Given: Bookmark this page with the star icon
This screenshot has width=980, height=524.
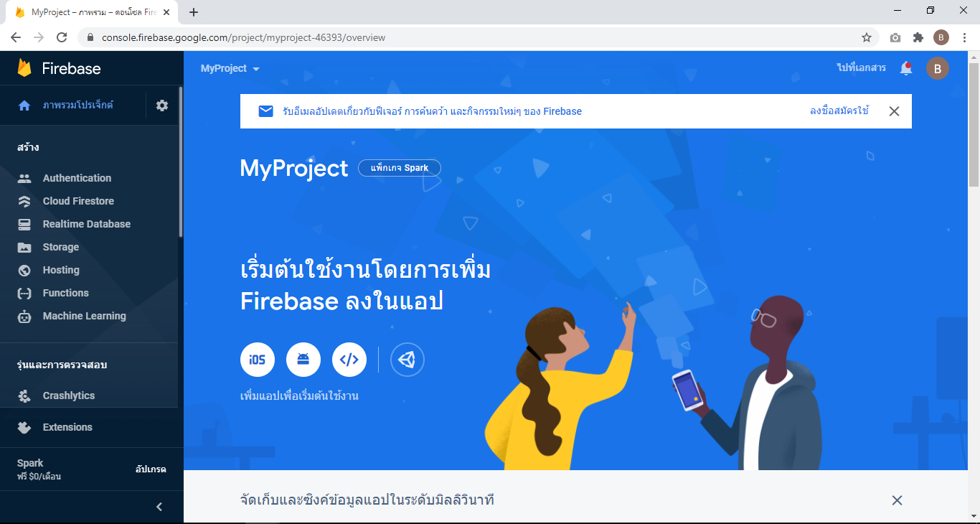Looking at the screenshot, I should click(x=867, y=37).
